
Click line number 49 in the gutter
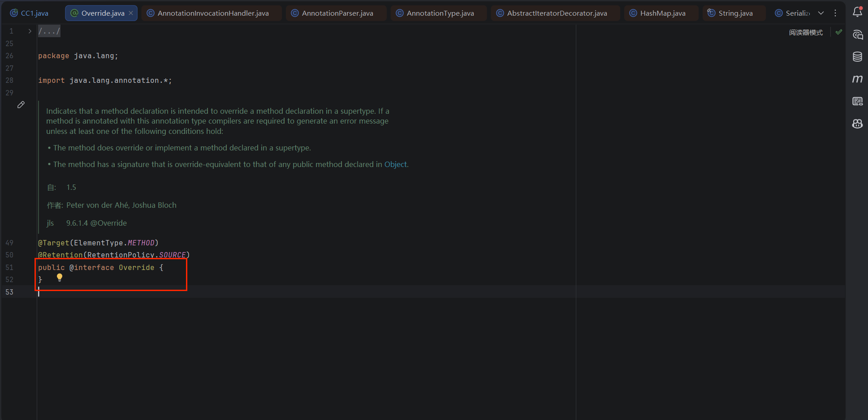pyautogui.click(x=9, y=243)
